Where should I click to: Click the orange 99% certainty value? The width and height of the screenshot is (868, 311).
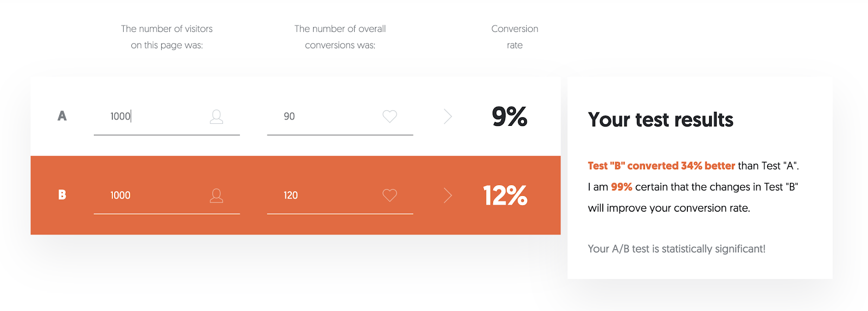(x=621, y=187)
